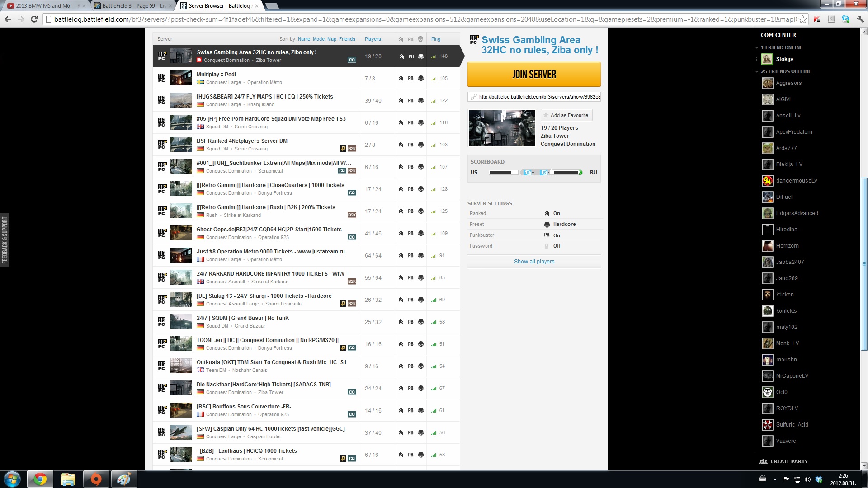Click the Join Server button

pos(533,75)
